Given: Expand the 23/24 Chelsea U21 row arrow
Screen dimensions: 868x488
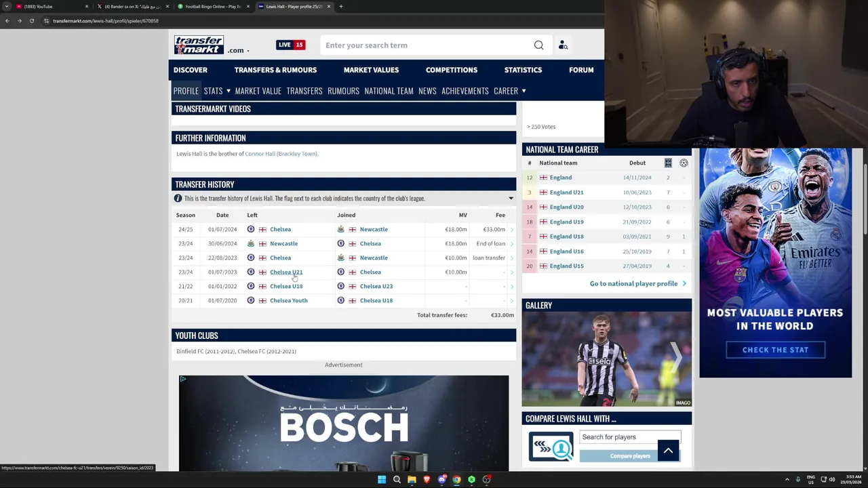Looking at the screenshot, I should (x=511, y=272).
